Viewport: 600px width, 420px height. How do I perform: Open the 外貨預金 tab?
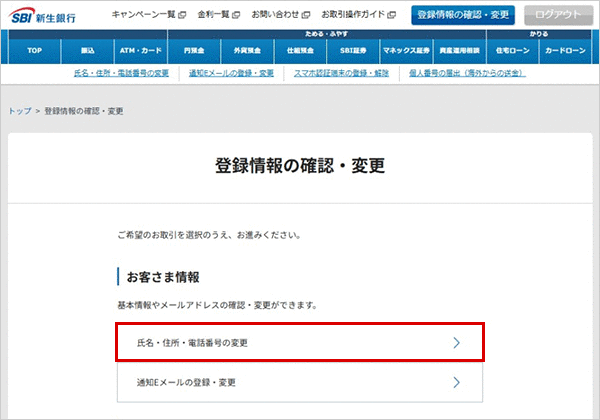coord(247,50)
